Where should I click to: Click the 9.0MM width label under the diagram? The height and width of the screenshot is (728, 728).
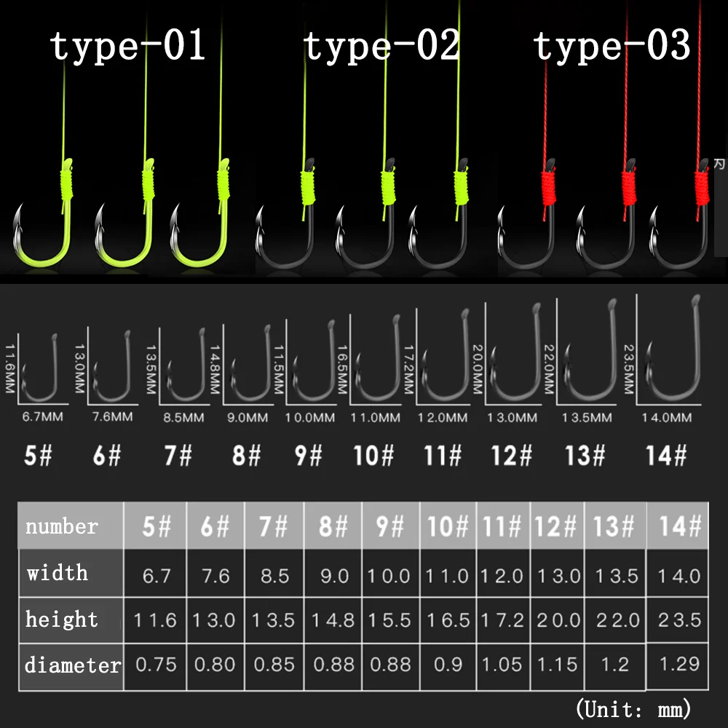[x=247, y=417]
